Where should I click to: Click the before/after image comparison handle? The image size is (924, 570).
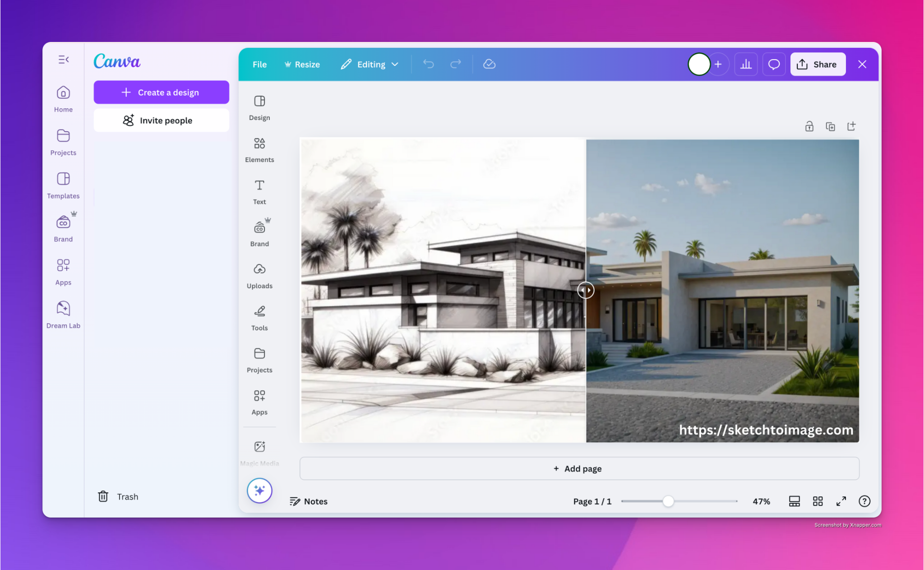[586, 290]
